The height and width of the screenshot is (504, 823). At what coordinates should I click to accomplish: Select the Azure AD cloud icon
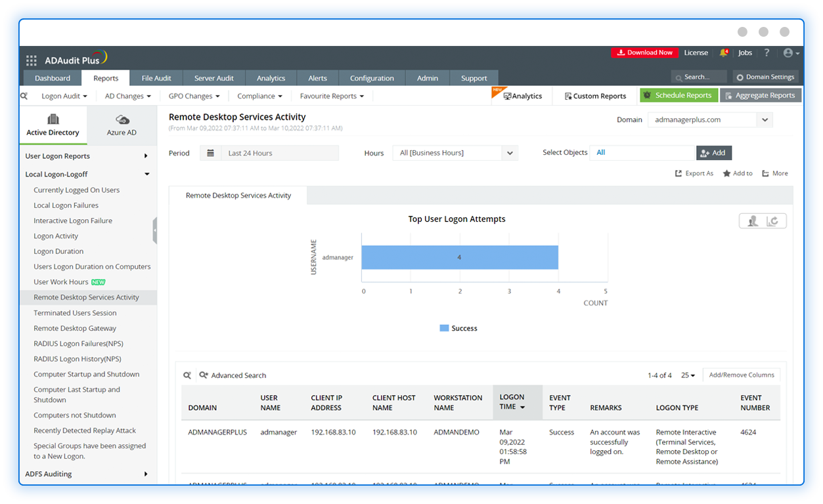pyautogui.click(x=122, y=119)
